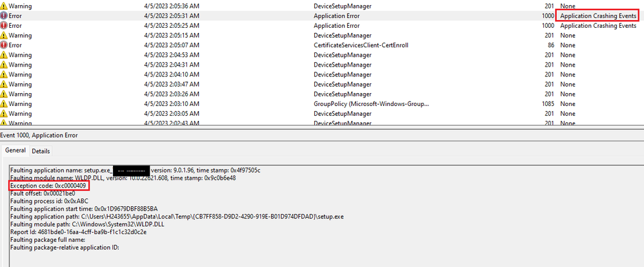
Task: Click the Event 1000, Application Error pane header
Action: pyautogui.click(x=39, y=135)
